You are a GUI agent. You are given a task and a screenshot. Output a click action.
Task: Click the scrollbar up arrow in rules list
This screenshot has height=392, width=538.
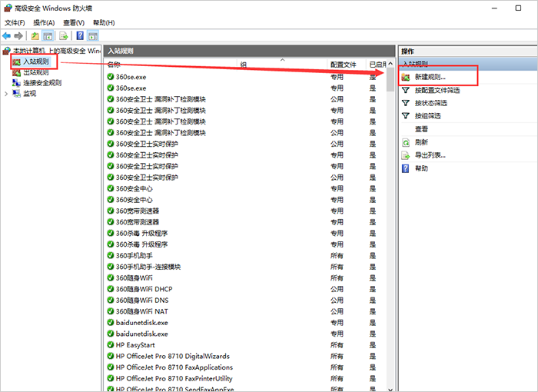pos(390,64)
